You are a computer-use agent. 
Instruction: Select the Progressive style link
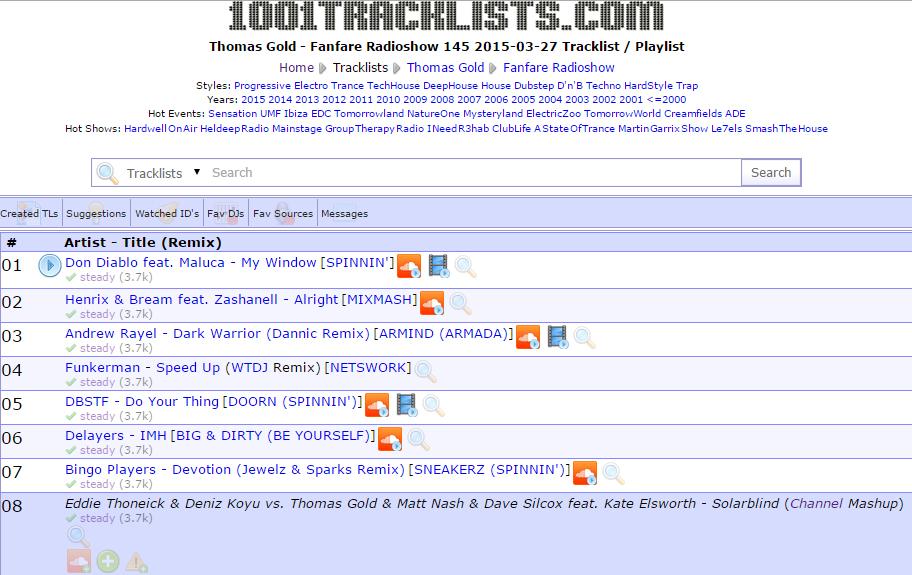[x=262, y=85]
